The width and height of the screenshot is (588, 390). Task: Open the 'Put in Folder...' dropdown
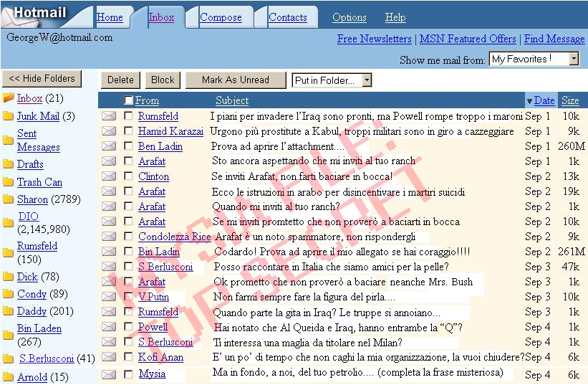[x=332, y=80]
